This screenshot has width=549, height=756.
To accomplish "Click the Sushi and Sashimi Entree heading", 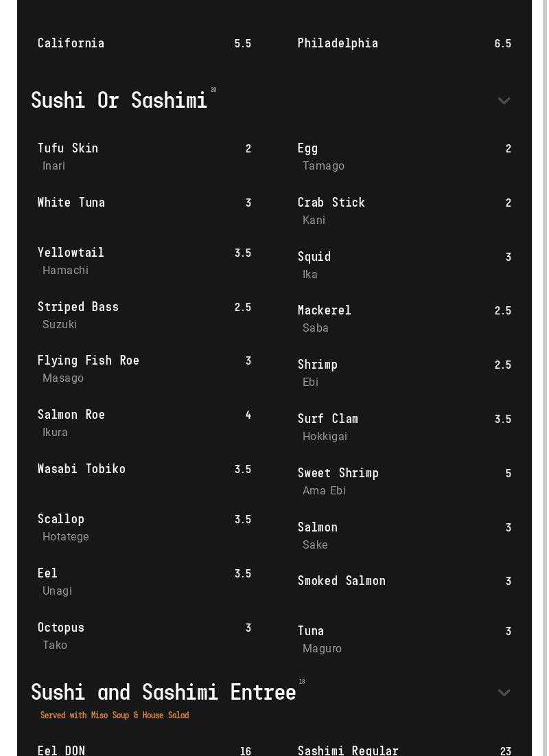I will click(163, 692).
